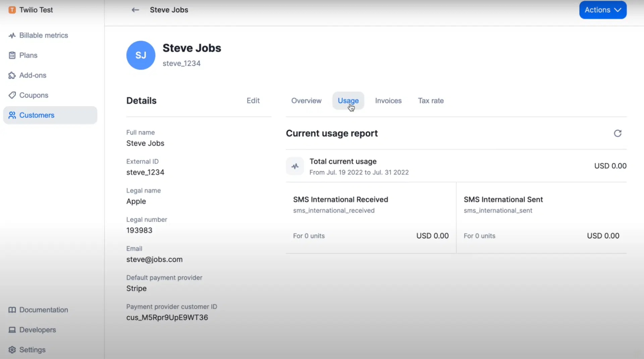
Task: Click For 0 units in SMS Received card
Action: [309, 236]
